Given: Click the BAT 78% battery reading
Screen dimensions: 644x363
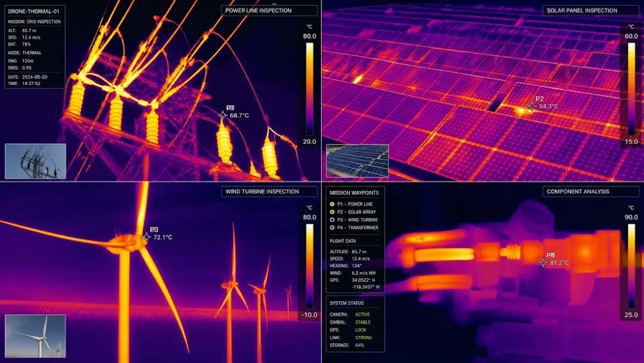Looking at the screenshot, I should point(19,44).
